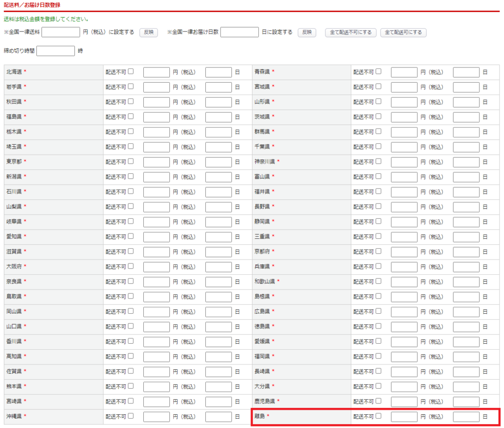Click the 大阪府 shipping fee yen field

point(157,267)
